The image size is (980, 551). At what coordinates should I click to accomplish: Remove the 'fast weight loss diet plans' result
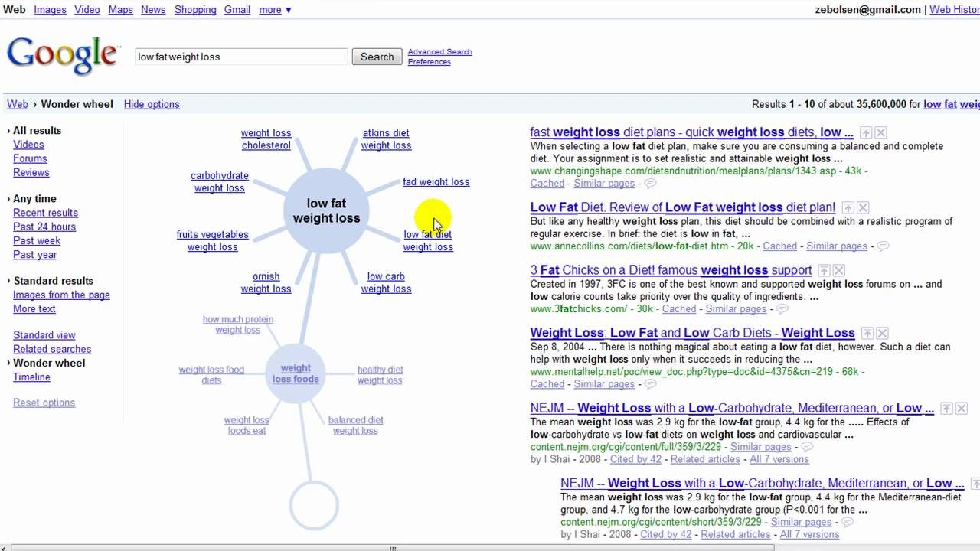pyautogui.click(x=880, y=132)
